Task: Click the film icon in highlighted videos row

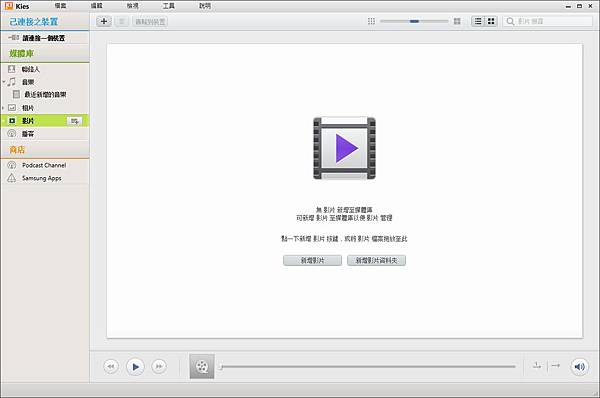Action: (x=12, y=121)
